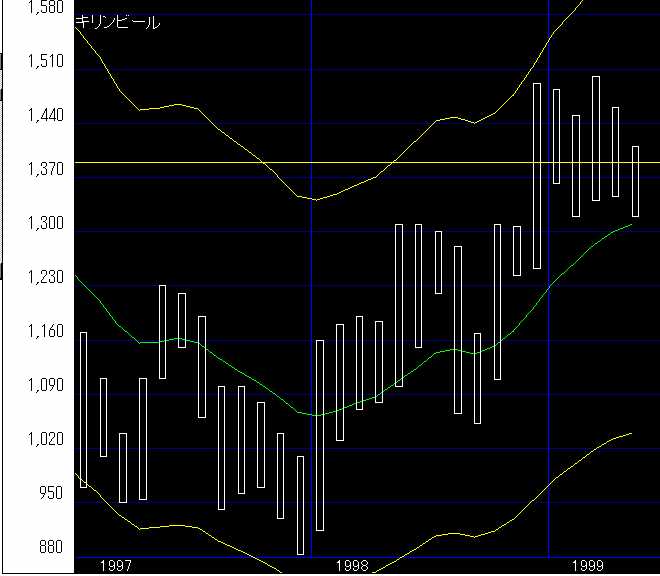Select the rightmost candlestick bar
660x576 pixels.
635,181
